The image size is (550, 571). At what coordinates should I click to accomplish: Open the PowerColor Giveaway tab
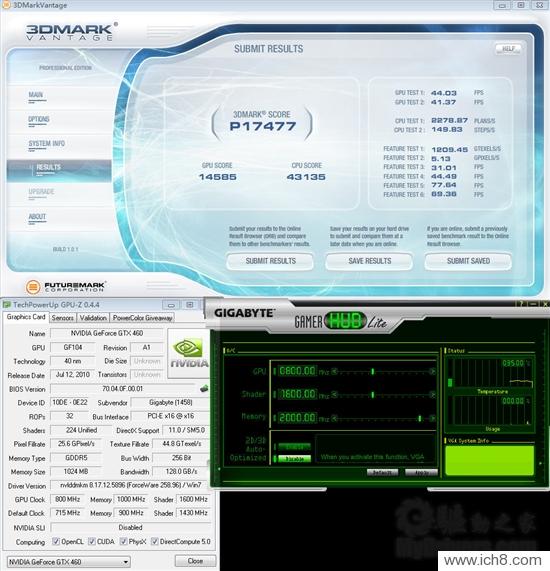[x=142, y=318]
